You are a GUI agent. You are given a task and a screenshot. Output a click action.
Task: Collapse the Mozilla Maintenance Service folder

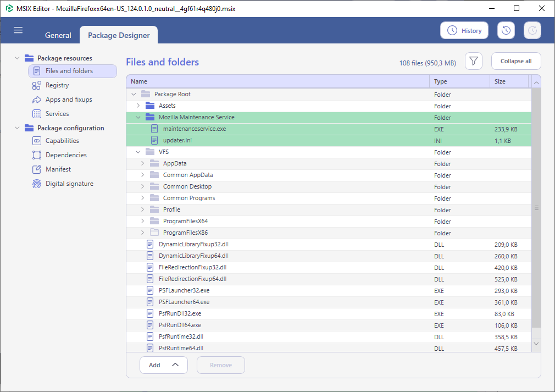pyautogui.click(x=138, y=117)
